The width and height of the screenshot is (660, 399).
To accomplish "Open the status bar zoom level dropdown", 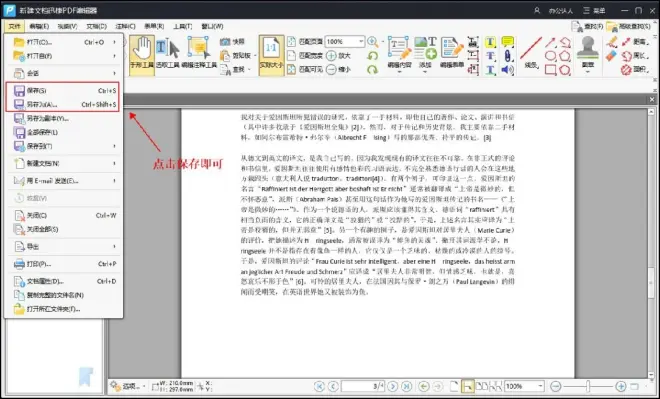I will (524, 386).
